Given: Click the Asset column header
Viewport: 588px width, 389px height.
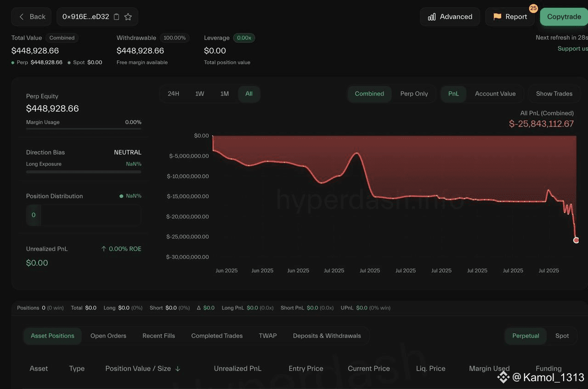Looking at the screenshot, I should tap(39, 369).
